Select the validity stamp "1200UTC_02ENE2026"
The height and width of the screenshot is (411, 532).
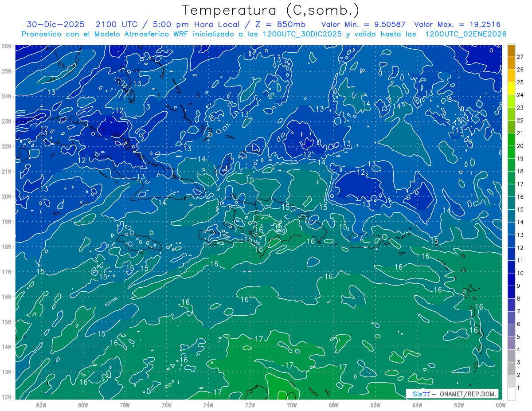[x=465, y=34]
